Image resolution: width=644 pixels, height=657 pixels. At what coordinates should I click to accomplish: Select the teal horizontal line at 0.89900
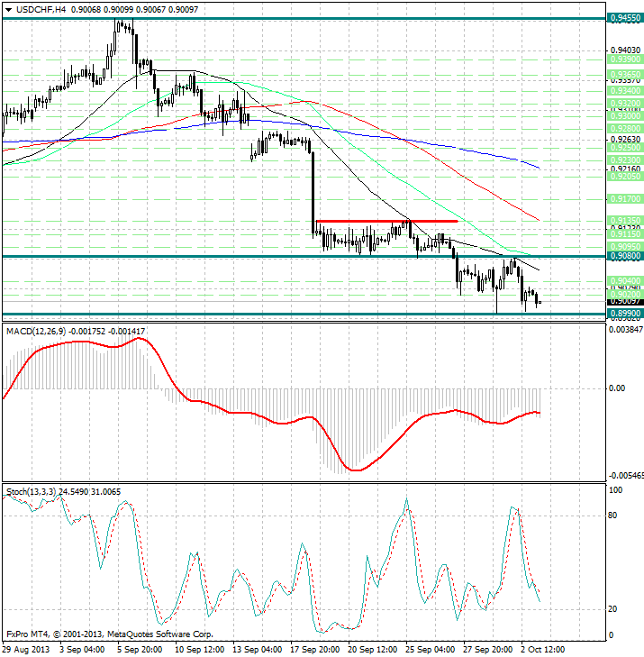tap(304, 314)
